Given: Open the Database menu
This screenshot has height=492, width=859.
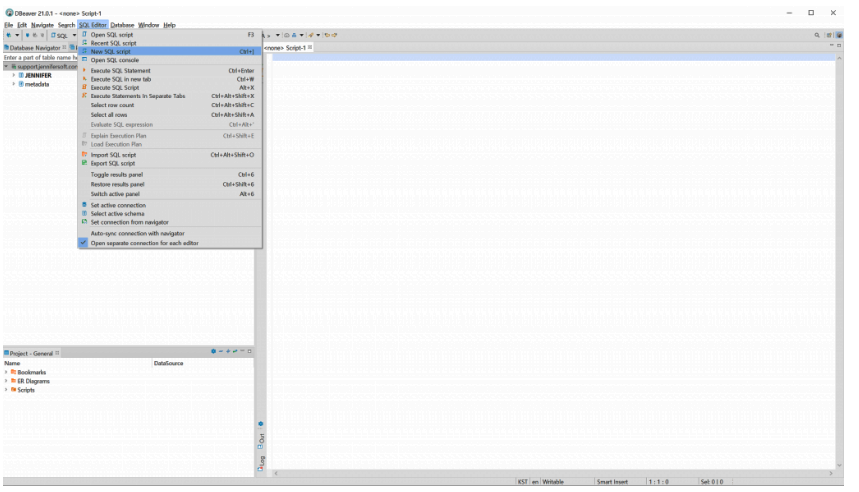Looking at the screenshot, I should (122, 24).
